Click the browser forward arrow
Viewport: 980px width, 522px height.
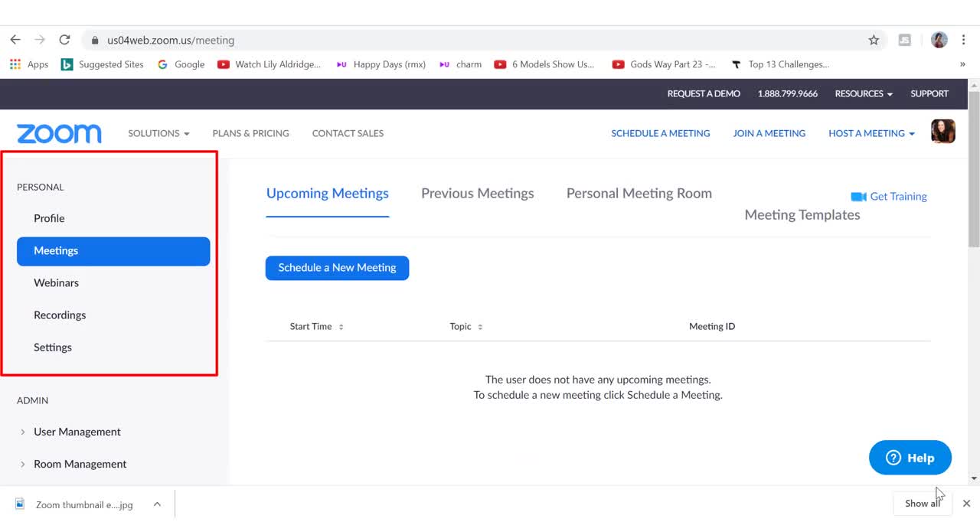click(40, 40)
